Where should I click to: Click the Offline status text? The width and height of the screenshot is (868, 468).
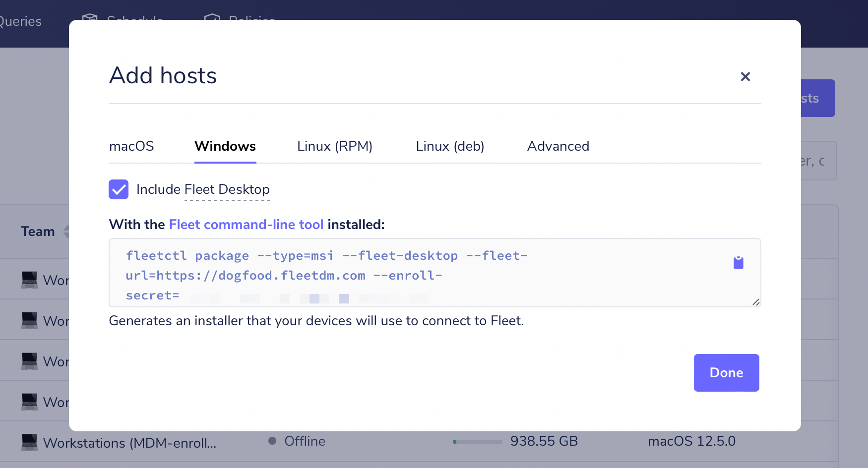[305, 441]
